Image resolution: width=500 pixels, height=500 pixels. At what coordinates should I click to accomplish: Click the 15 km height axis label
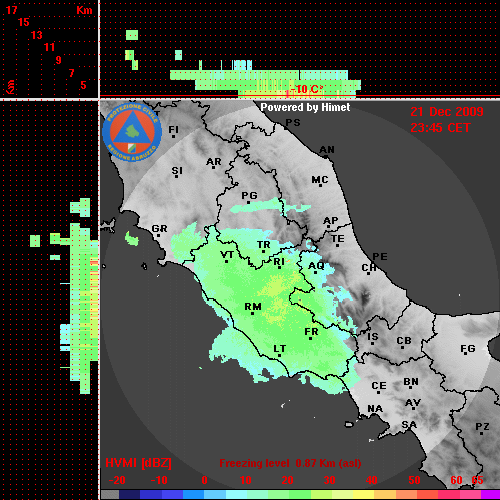24,22
